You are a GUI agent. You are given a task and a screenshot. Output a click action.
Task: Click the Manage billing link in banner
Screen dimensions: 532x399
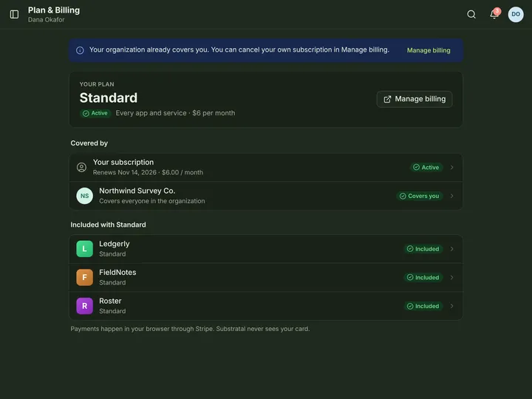429,50
